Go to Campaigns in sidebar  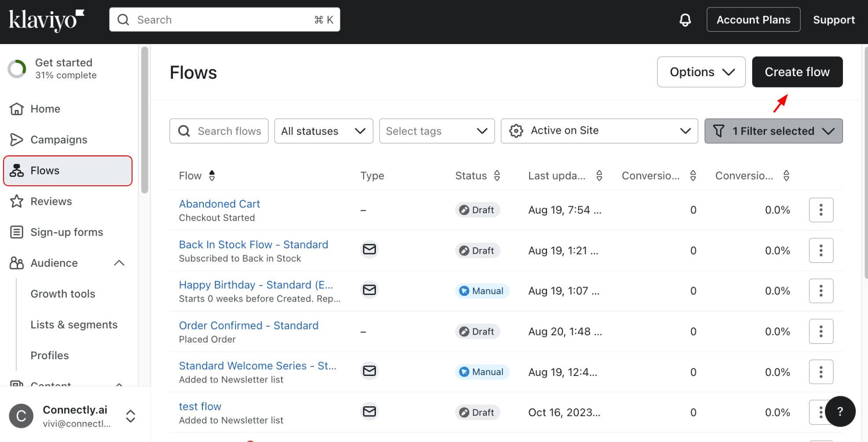pos(68,140)
